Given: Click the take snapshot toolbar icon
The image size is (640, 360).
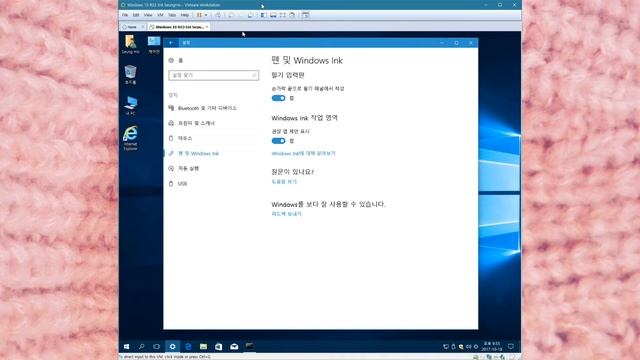Looking at the screenshot, I should click(x=231, y=15).
